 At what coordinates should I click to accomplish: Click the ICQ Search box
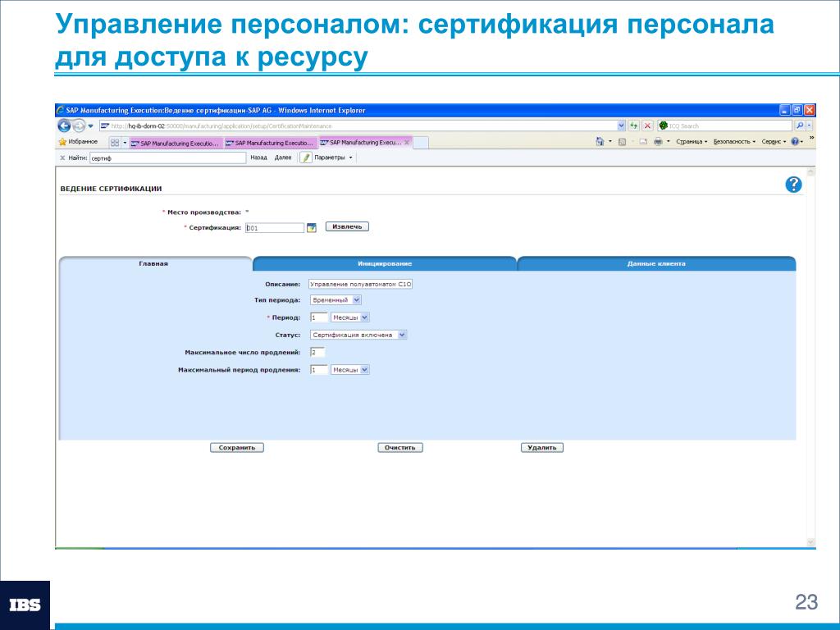pos(724,126)
